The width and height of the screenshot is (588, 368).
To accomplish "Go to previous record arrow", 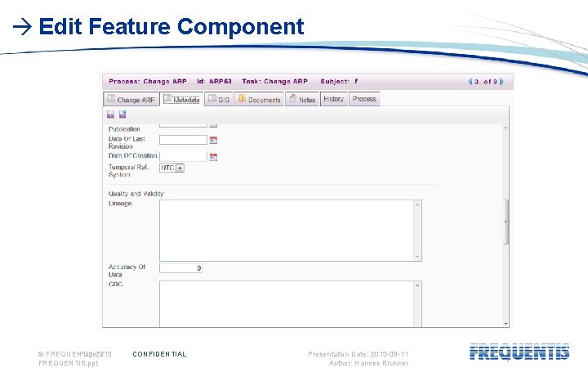I will tap(470, 82).
